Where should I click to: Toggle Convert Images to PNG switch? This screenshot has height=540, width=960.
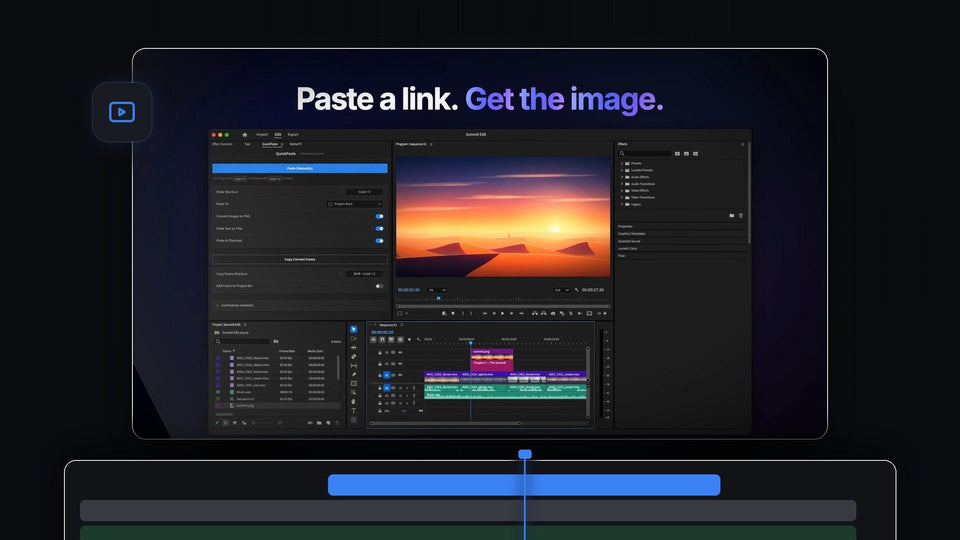click(x=380, y=216)
